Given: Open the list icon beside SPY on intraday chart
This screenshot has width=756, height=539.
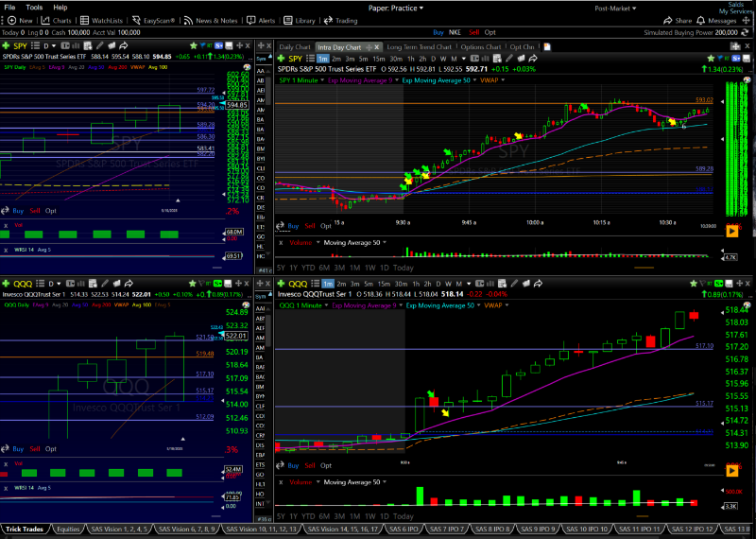Looking at the screenshot, I should coord(310,59).
